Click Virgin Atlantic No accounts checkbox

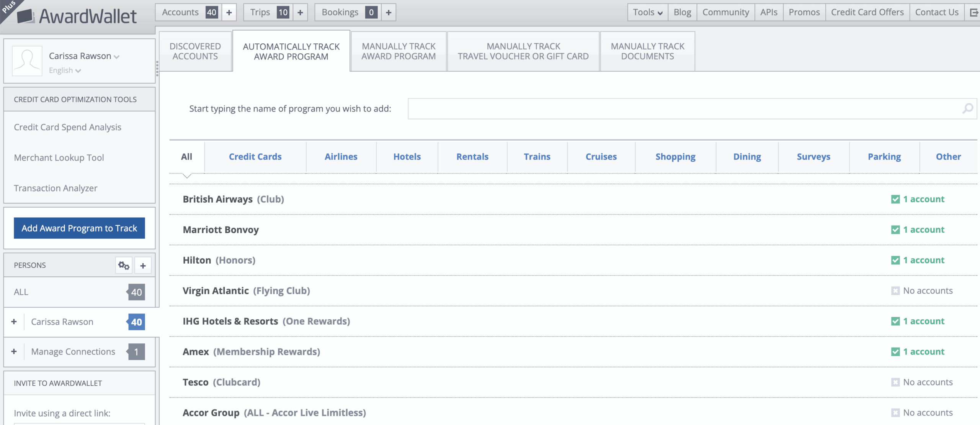[895, 291]
